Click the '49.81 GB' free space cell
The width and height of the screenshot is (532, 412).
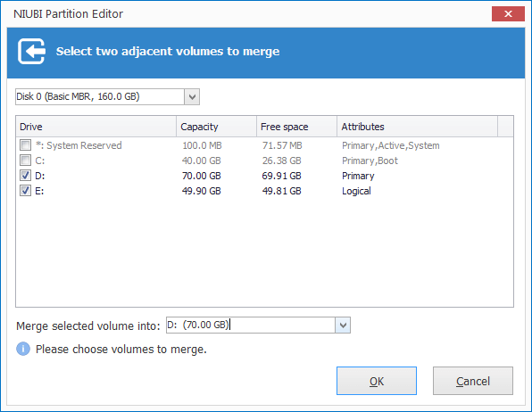point(281,191)
